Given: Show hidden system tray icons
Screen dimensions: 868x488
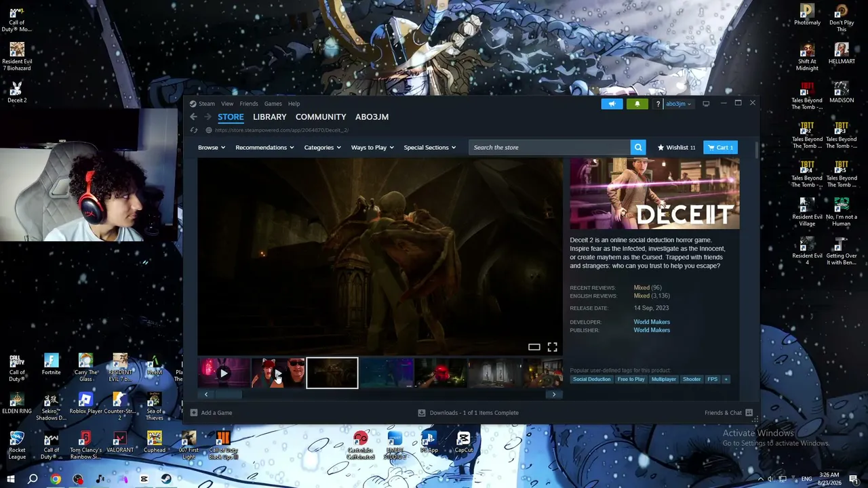Looking at the screenshot, I should click(x=760, y=479).
